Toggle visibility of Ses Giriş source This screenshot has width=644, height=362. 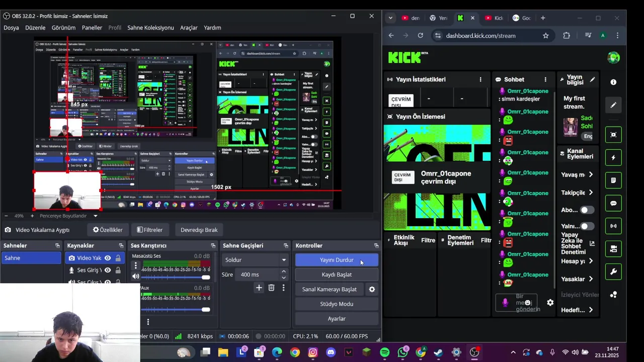108,270
